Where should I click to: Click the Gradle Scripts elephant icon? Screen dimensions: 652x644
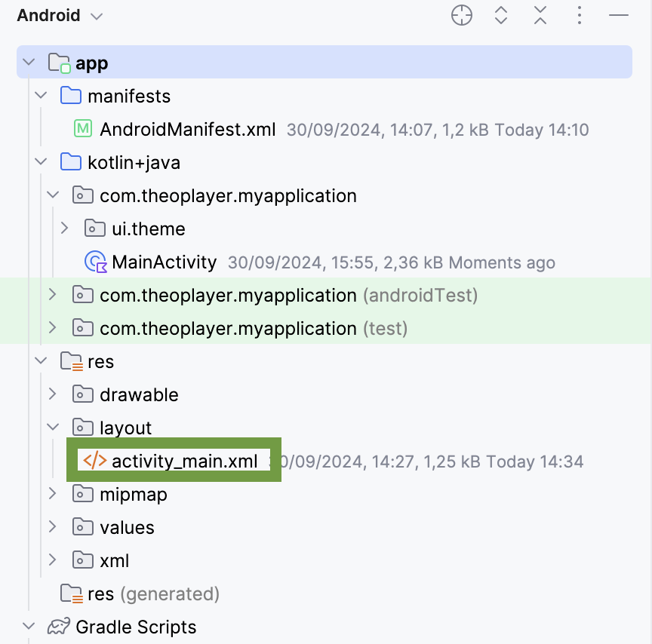[x=59, y=627]
